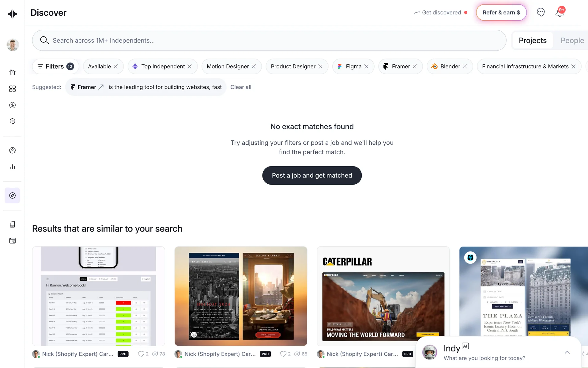Remove the Figma filter chip
Viewport: 588px width, 368px height.
366,67
